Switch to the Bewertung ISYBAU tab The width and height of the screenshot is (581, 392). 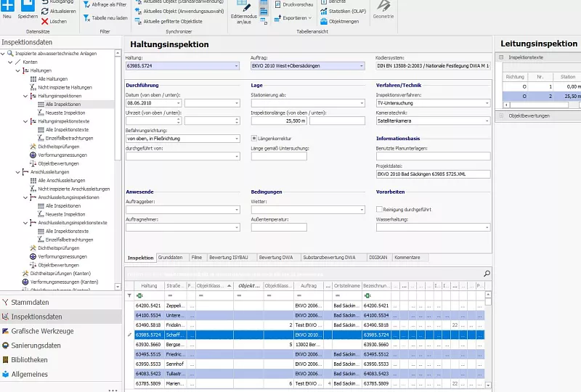click(x=228, y=258)
